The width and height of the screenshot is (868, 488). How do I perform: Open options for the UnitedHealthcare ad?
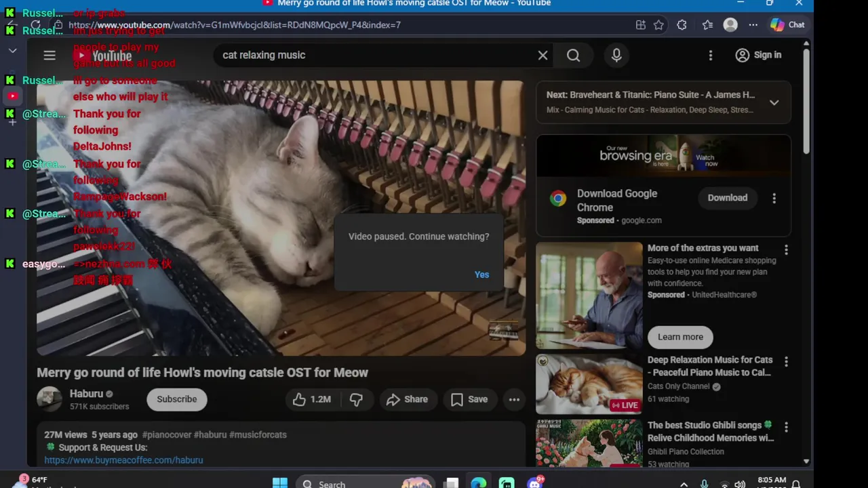coord(786,250)
